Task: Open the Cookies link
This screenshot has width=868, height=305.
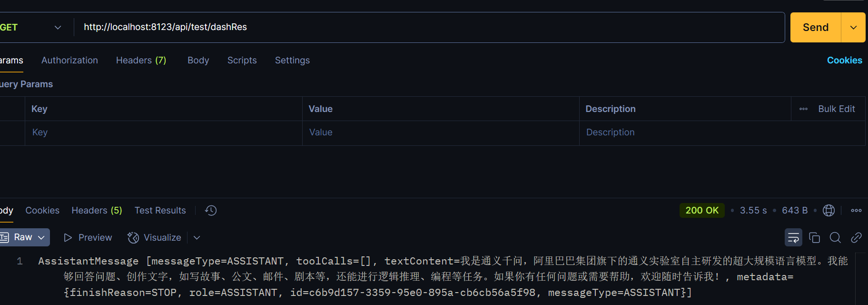Action: click(x=844, y=60)
